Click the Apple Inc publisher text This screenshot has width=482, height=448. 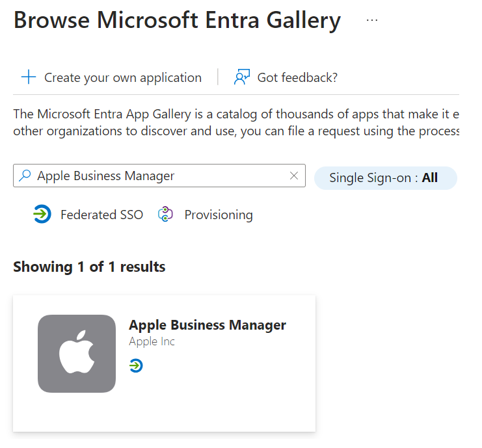pyautogui.click(x=152, y=341)
